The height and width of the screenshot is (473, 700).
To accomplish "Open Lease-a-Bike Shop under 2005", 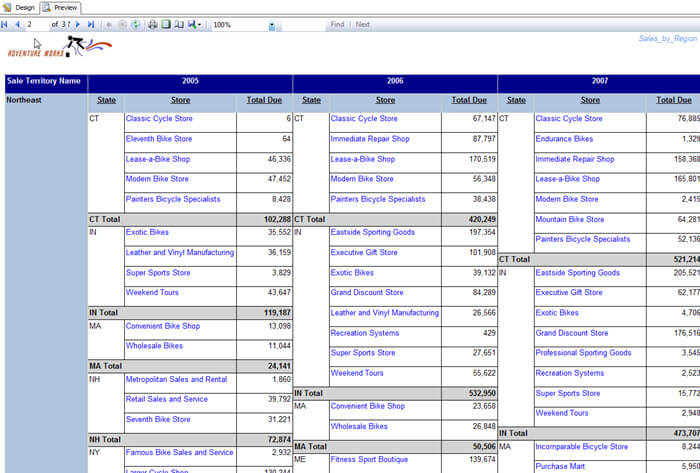I will click(x=158, y=159).
